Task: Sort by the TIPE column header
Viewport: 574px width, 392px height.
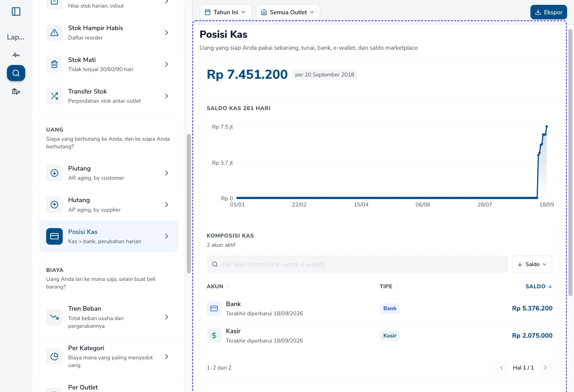Action: (389, 286)
